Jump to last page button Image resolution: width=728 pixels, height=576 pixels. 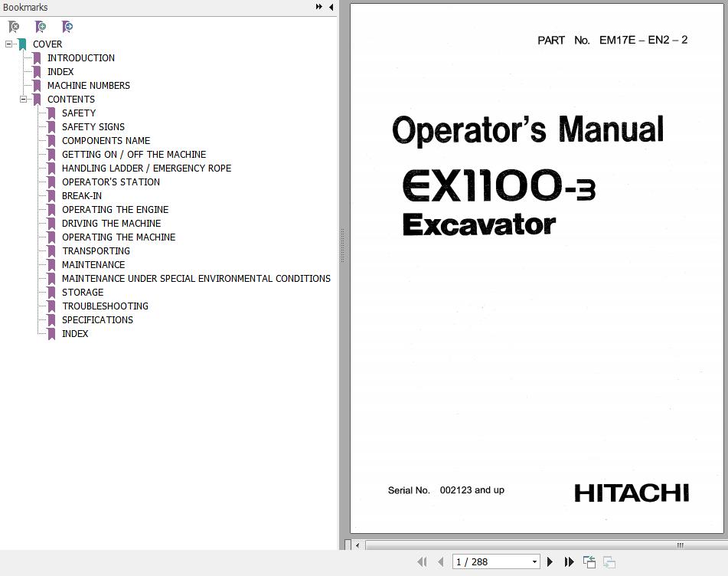pos(570,562)
